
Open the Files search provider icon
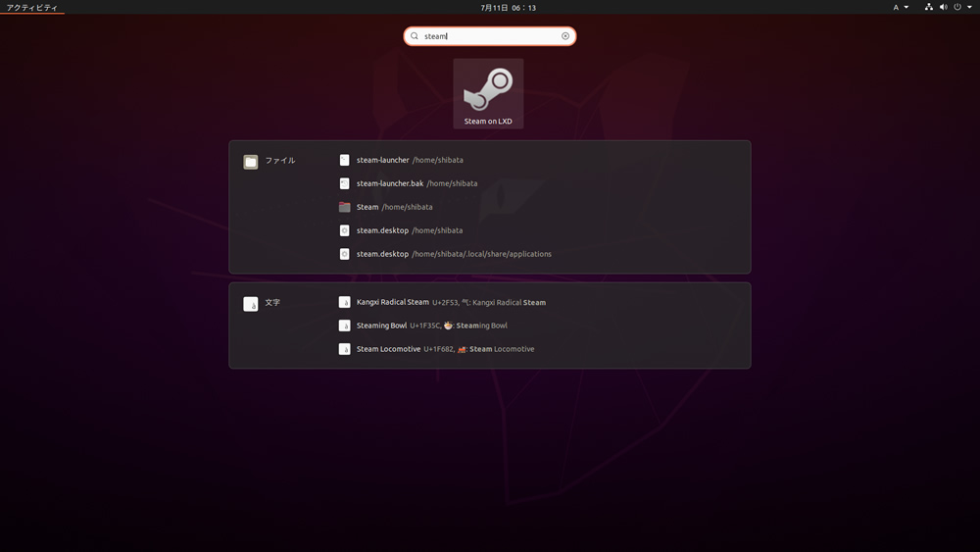pos(251,162)
